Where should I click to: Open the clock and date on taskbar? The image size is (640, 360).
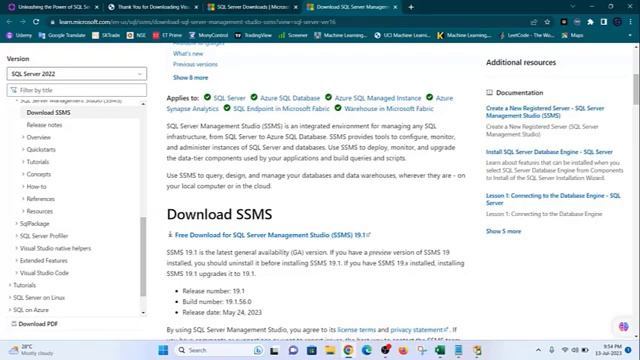608,350
